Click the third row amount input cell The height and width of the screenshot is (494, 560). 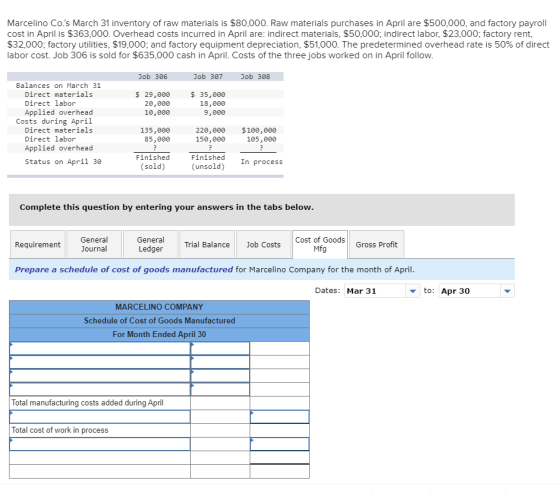tap(220, 376)
